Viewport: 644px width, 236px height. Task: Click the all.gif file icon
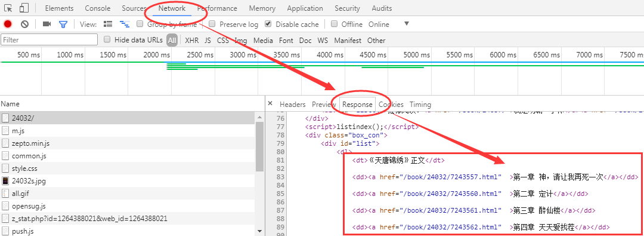pyautogui.click(x=5, y=193)
